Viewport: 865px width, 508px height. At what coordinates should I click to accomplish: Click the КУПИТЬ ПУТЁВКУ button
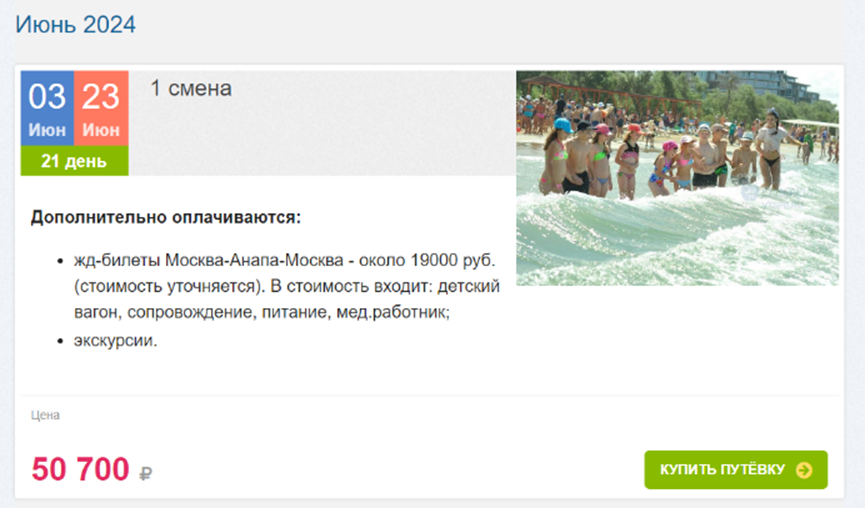coord(735,469)
